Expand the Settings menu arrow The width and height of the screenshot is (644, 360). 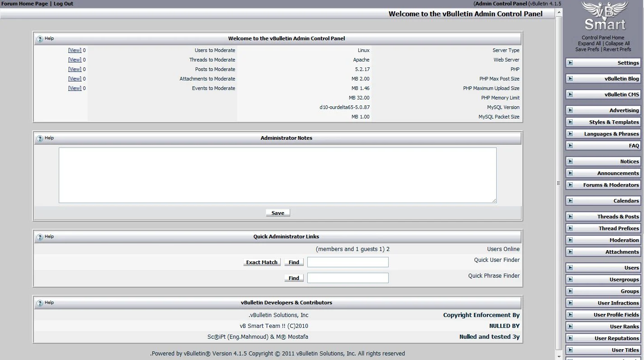570,63
